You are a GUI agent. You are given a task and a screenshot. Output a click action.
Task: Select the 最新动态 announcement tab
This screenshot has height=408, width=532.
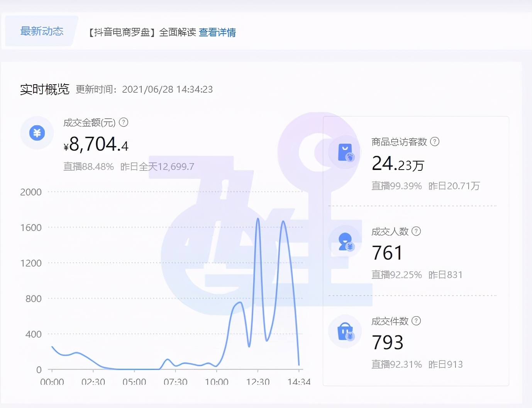point(42,31)
